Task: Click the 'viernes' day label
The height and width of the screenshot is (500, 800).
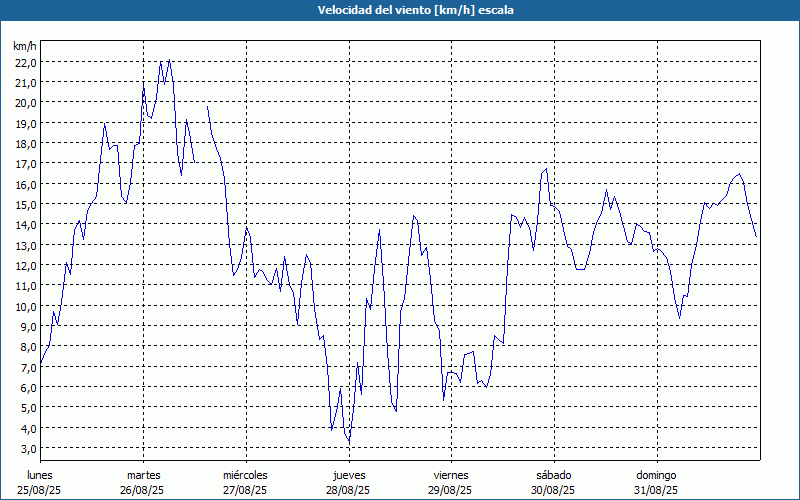Action: [451, 475]
